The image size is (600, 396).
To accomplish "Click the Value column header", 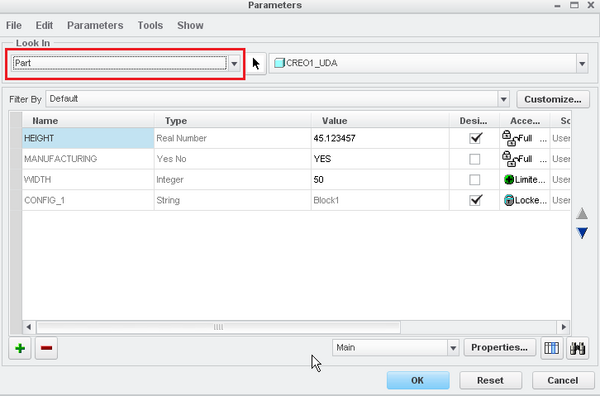I will click(380, 121).
